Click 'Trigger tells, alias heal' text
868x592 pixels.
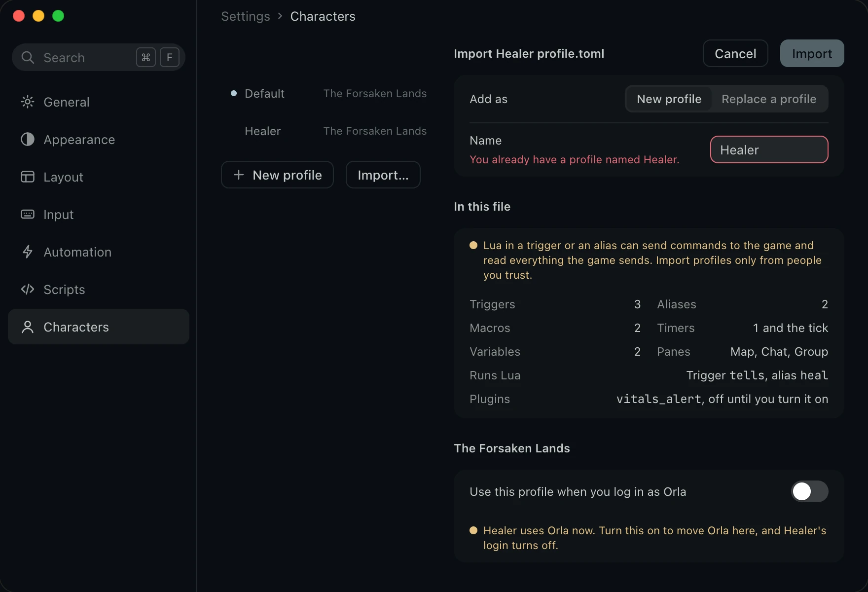(x=757, y=375)
